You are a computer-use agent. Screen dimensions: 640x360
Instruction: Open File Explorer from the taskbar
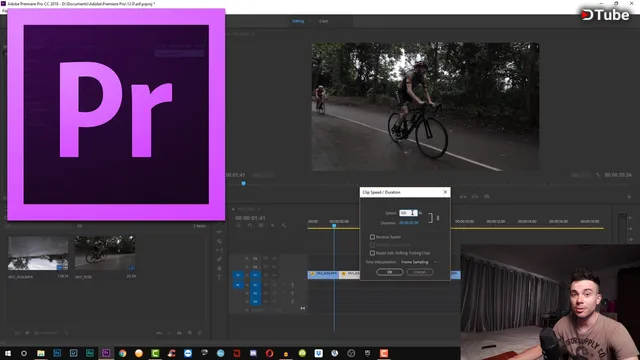click(40, 353)
